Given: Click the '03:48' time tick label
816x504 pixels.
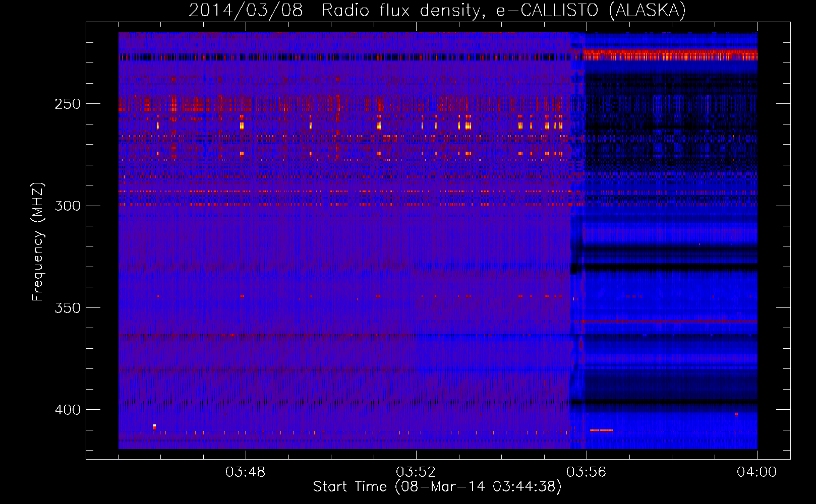Looking at the screenshot, I should [x=246, y=472].
